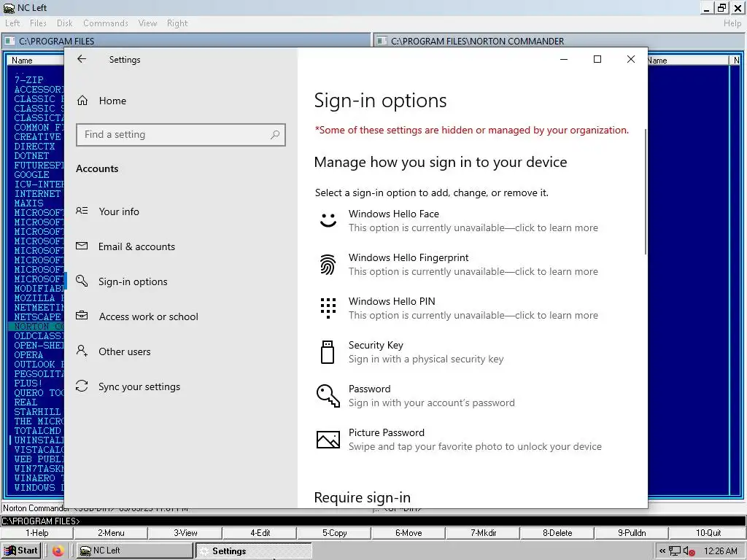This screenshot has height=560, width=747.
Task: Open the Commands menu in Norton Commander
Action: (105, 23)
